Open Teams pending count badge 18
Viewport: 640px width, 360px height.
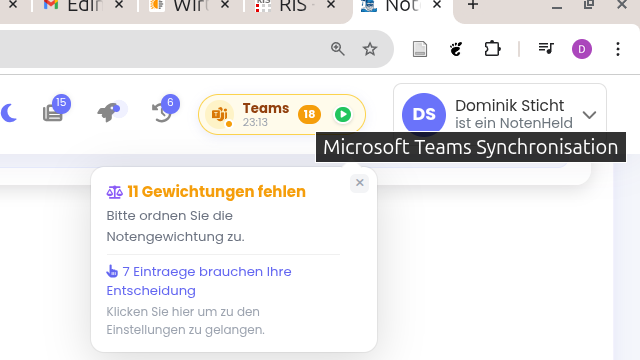pos(309,114)
